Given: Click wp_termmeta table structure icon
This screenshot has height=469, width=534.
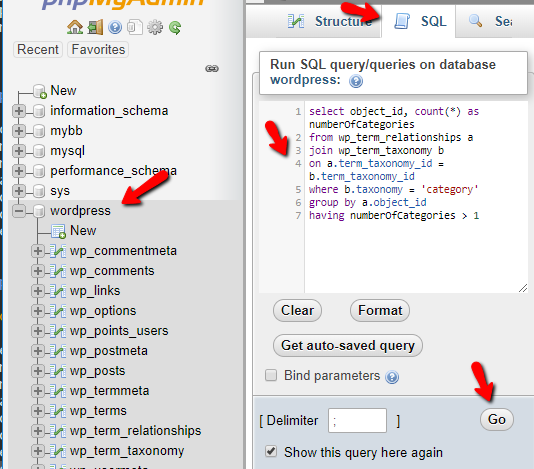Looking at the screenshot, I should pyautogui.click(x=58, y=391).
